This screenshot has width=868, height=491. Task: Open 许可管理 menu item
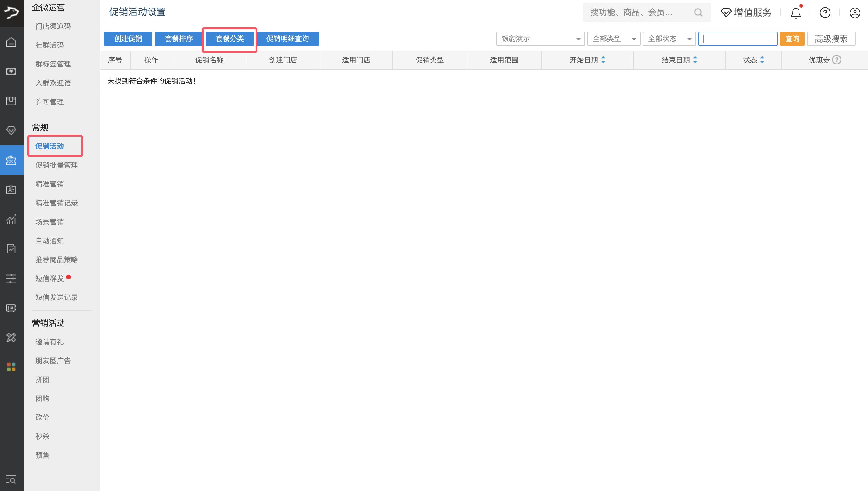tap(50, 102)
